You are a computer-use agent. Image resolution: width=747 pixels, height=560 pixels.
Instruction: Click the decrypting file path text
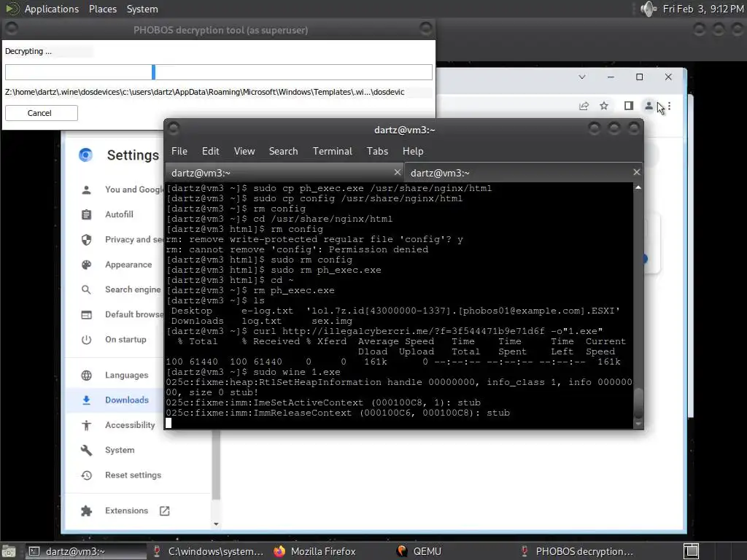[x=205, y=92]
